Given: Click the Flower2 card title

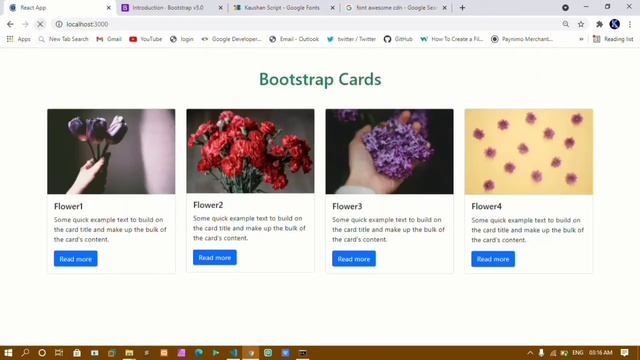Looking at the screenshot, I should pyautogui.click(x=208, y=205).
